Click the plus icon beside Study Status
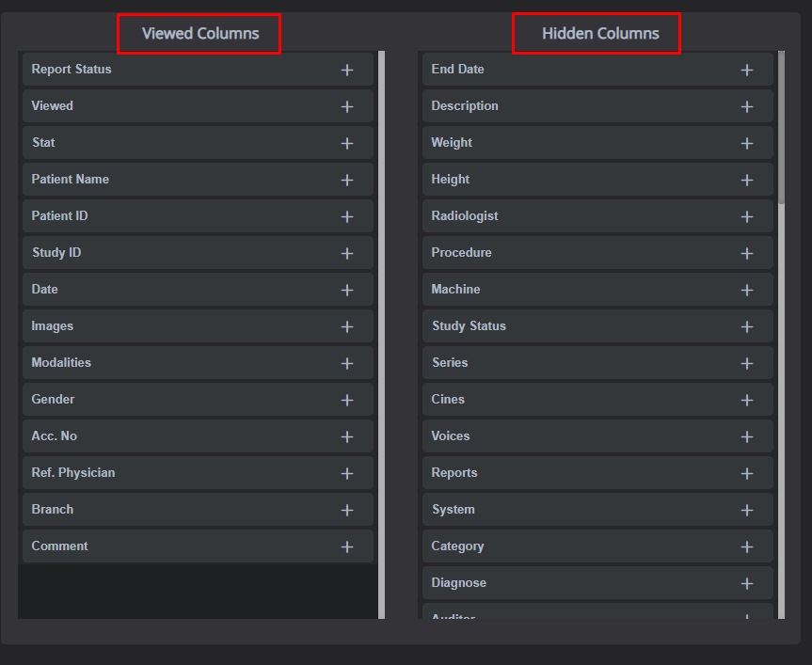This screenshot has height=665, width=812. click(x=747, y=326)
